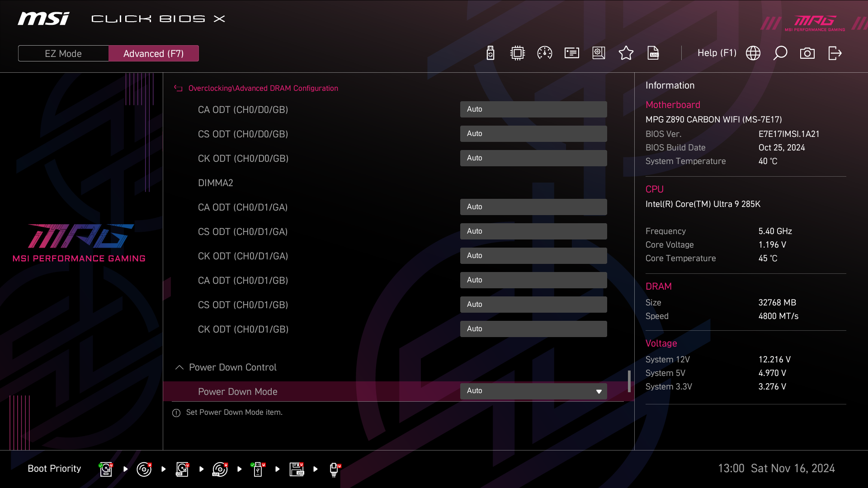Open CA ODT (CH0/D1/GA) Auto field
868x488 pixels.
533,207
